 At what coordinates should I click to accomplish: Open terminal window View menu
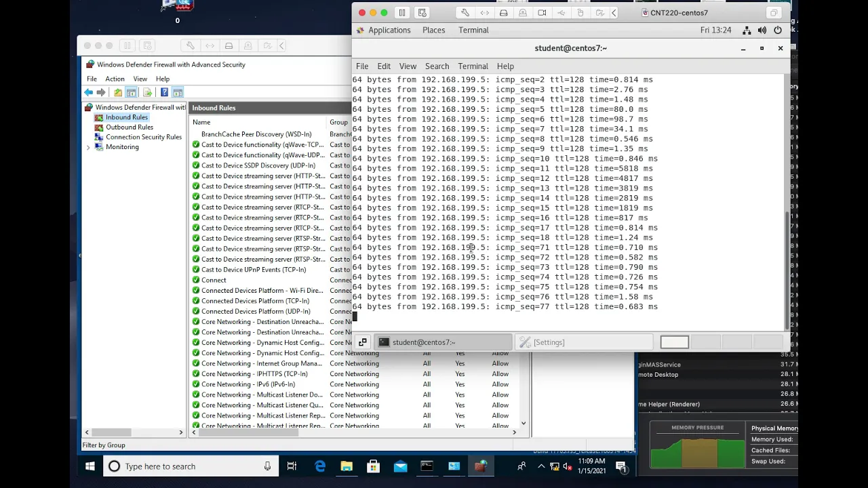click(408, 66)
